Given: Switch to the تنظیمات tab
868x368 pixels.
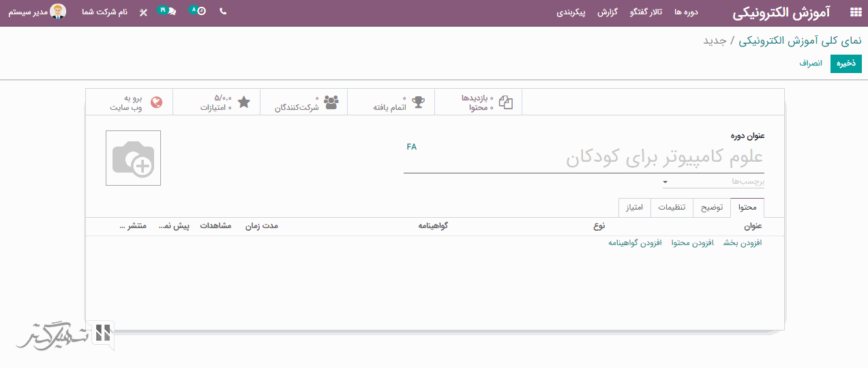Looking at the screenshot, I should point(672,208).
